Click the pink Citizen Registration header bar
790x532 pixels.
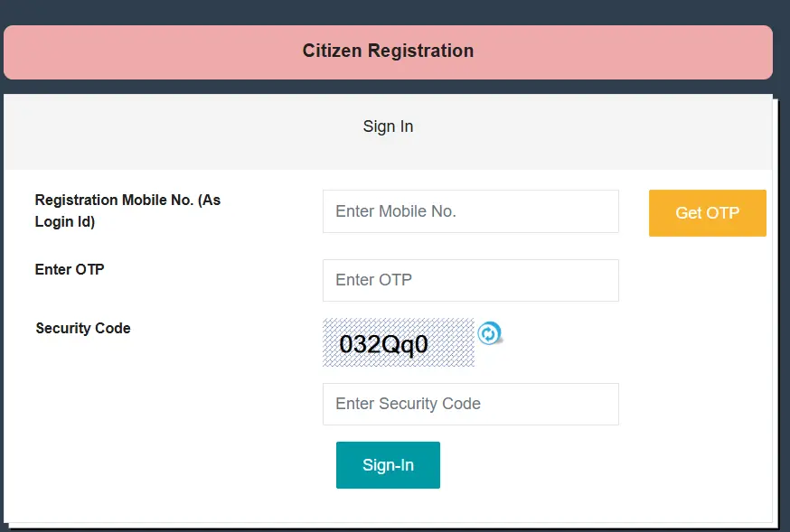point(388,51)
